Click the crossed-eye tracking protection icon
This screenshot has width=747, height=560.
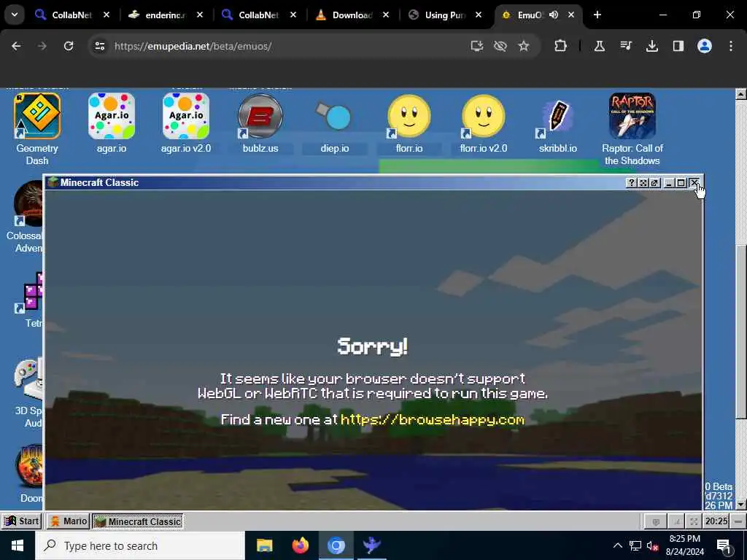coord(500,46)
